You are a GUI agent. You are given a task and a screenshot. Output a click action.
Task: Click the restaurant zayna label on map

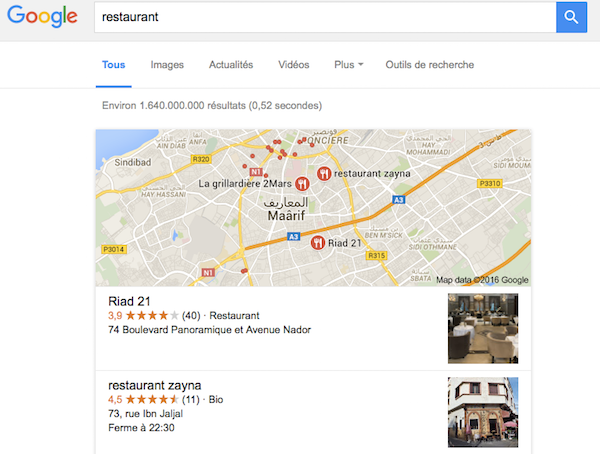pos(372,173)
